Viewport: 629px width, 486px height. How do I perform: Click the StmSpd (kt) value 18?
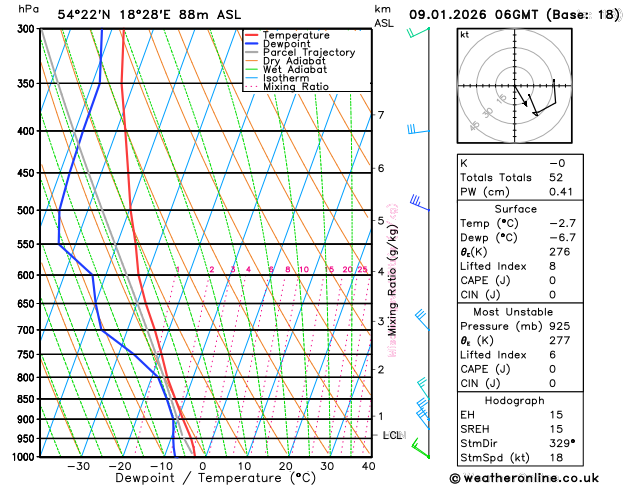[x=556, y=458]
